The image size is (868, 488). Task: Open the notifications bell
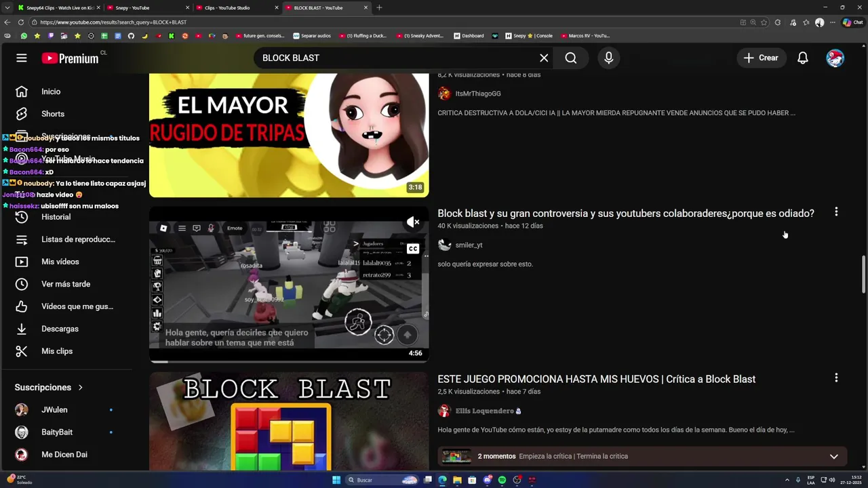(803, 58)
